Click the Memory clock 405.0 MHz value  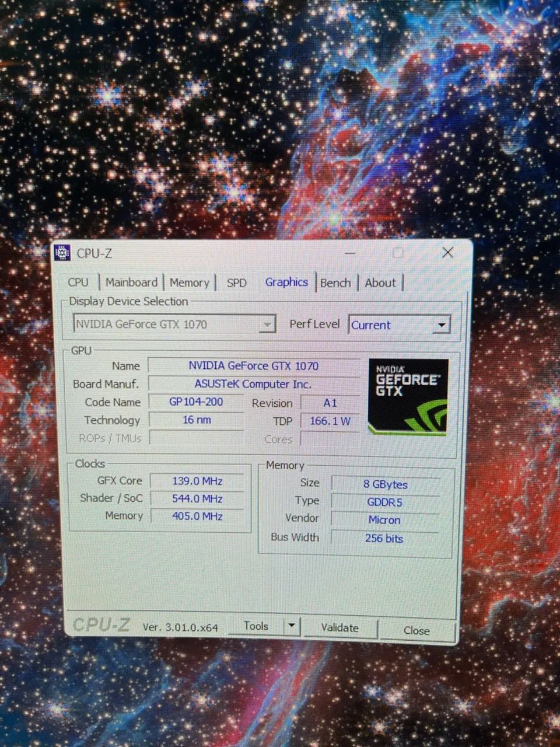[197, 516]
